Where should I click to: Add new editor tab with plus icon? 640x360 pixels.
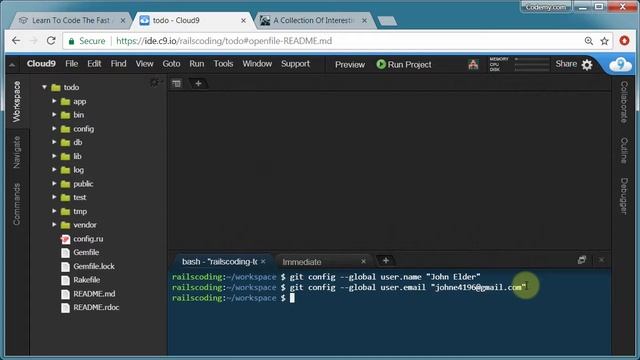(198, 83)
